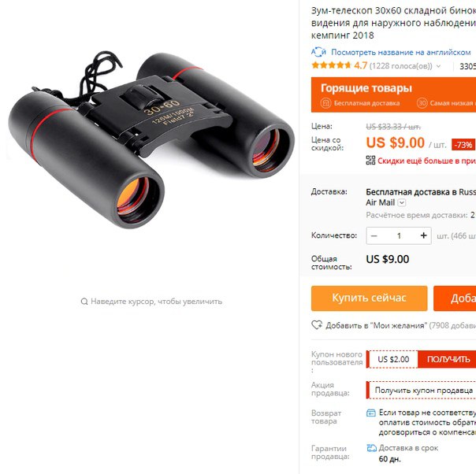The width and height of the screenshot is (476, 474).
Task: Click the five-star rating display
Action: [331, 65]
